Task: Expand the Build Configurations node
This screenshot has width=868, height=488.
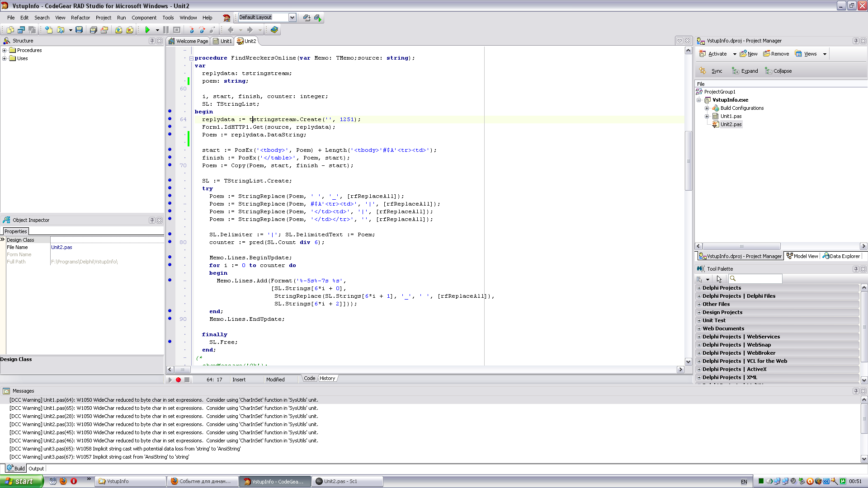Action: tap(707, 108)
